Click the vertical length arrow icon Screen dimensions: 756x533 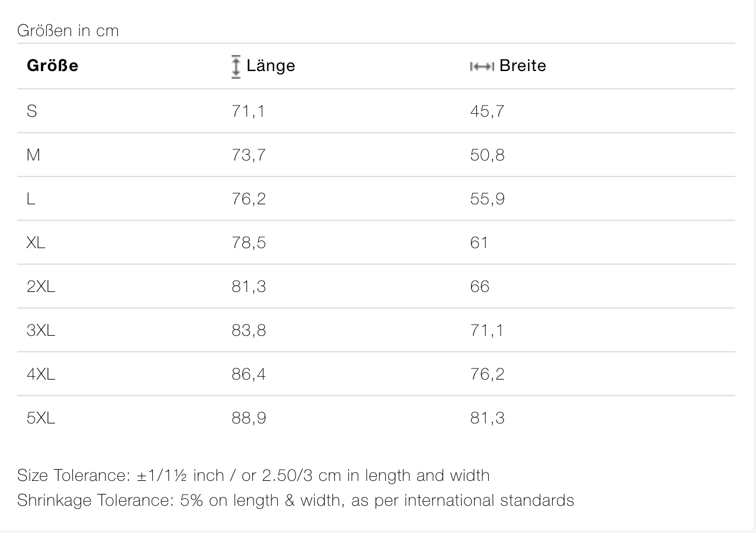(236, 66)
